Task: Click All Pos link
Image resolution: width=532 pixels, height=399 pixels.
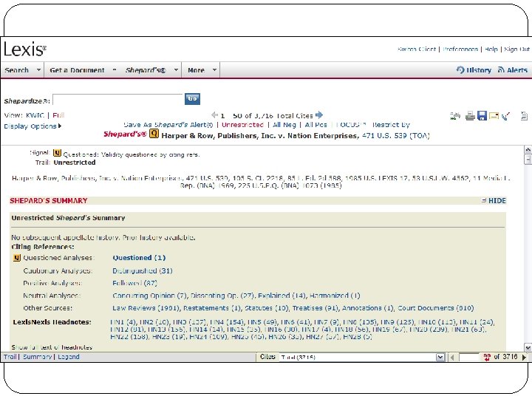Action: point(316,125)
